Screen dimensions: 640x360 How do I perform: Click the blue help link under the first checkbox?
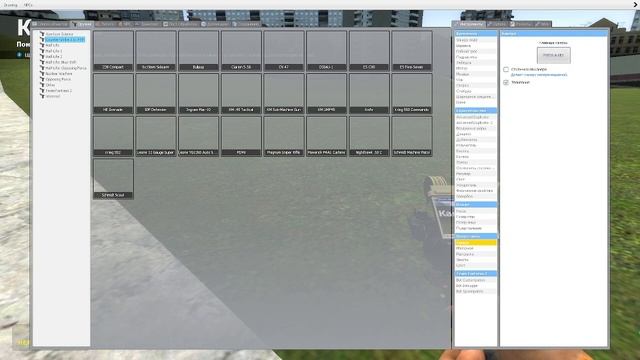click(x=539, y=75)
